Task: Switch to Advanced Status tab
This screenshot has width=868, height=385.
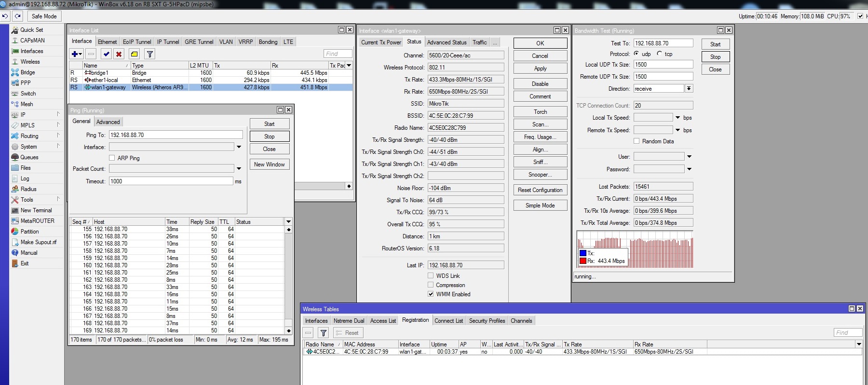Action: (x=447, y=42)
